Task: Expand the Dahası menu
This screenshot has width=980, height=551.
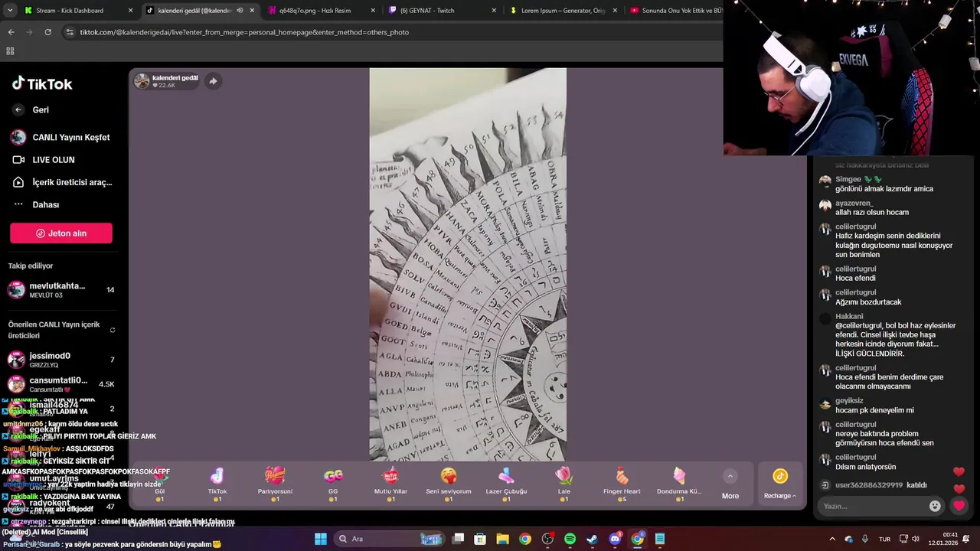Action: click(36, 204)
